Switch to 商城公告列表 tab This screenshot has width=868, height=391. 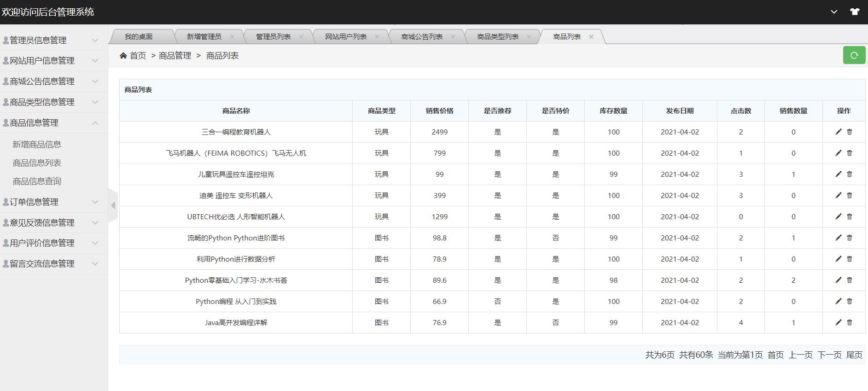422,36
